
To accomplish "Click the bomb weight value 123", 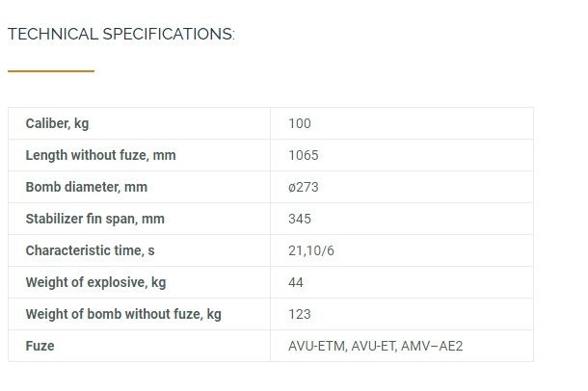I will point(299,314).
